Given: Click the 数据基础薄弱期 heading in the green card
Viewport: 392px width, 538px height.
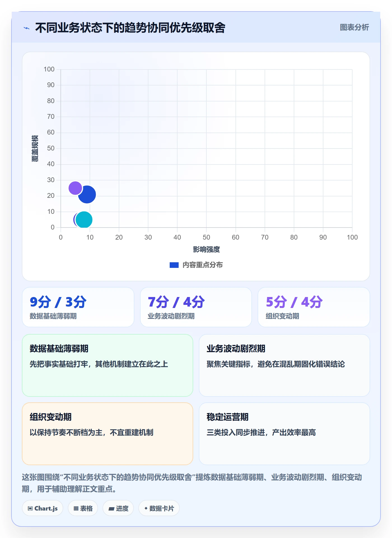Looking at the screenshot, I should click(x=59, y=349).
